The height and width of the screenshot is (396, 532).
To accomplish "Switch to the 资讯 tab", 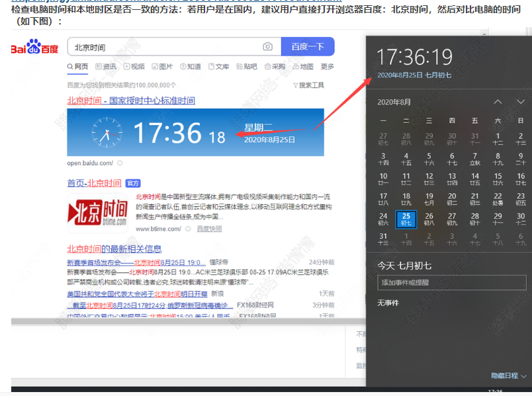I will [106, 67].
